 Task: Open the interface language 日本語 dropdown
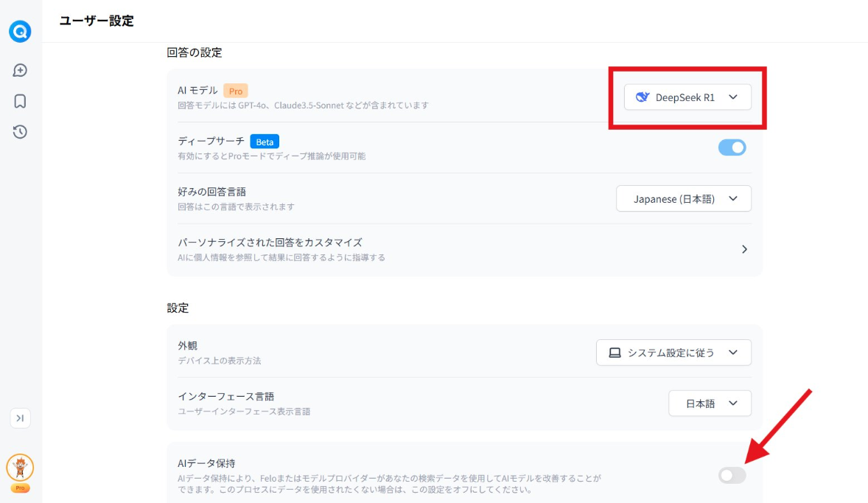coord(710,403)
